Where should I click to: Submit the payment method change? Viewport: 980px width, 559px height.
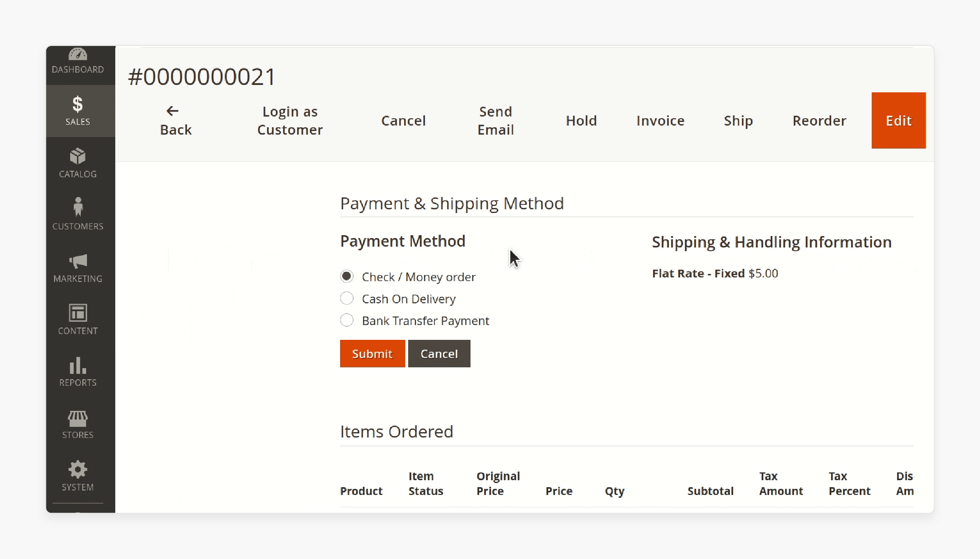click(372, 353)
